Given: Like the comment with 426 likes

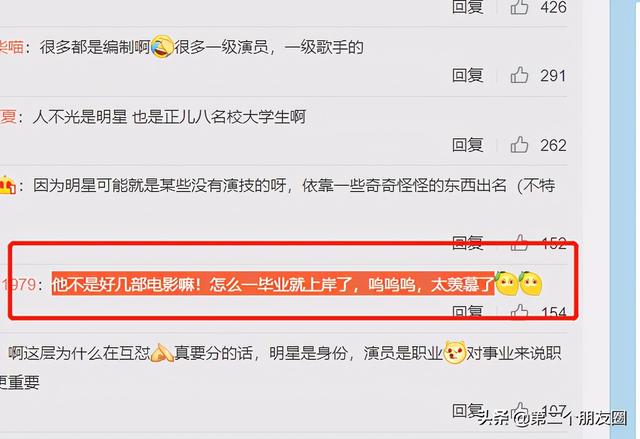Looking at the screenshot, I should pyautogui.click(x=519, y=7).
